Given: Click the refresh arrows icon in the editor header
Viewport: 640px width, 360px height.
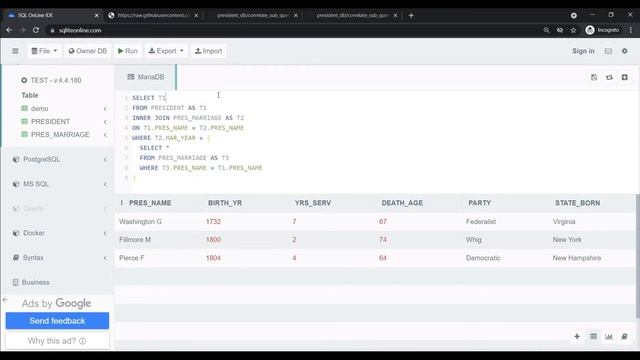Looking at the screenshot, I should [609, 77].
